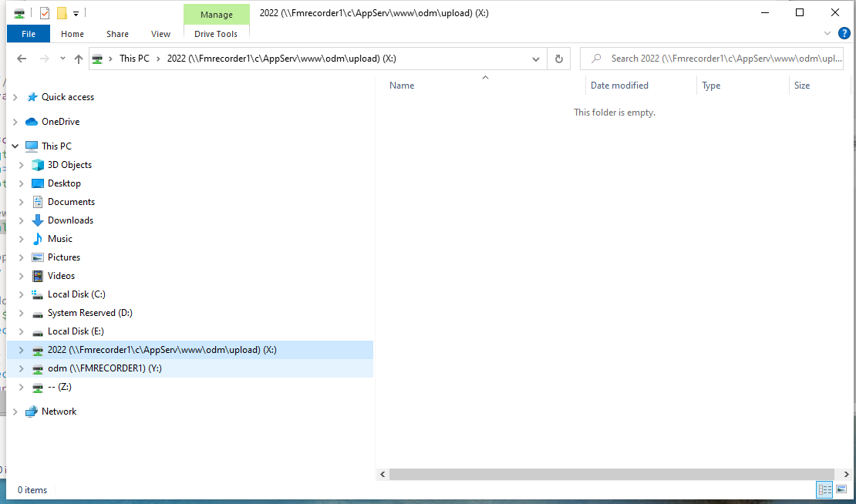Click the Downloads arrow icon
This screenshot has height=504, width=856.
point(38,220)
